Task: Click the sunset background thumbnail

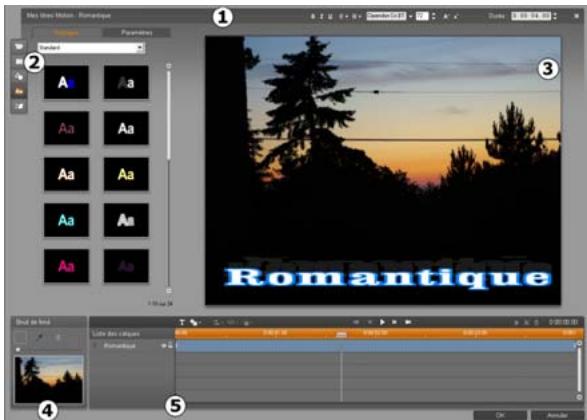Action: point(49,379)
